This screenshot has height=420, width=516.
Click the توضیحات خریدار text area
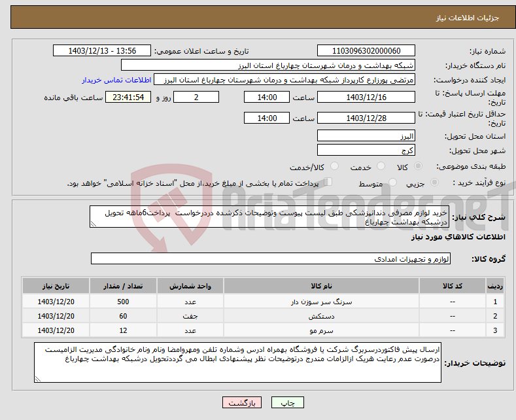pyautogui.click(x=237, y=362)
